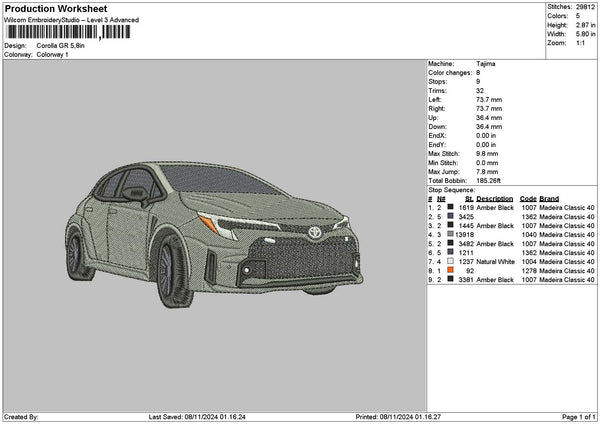Image resolution: width=600 pixels, height=424 pixels.
Task: Click the 'Page 1 of 1' footer text
Action: (579, 417)
